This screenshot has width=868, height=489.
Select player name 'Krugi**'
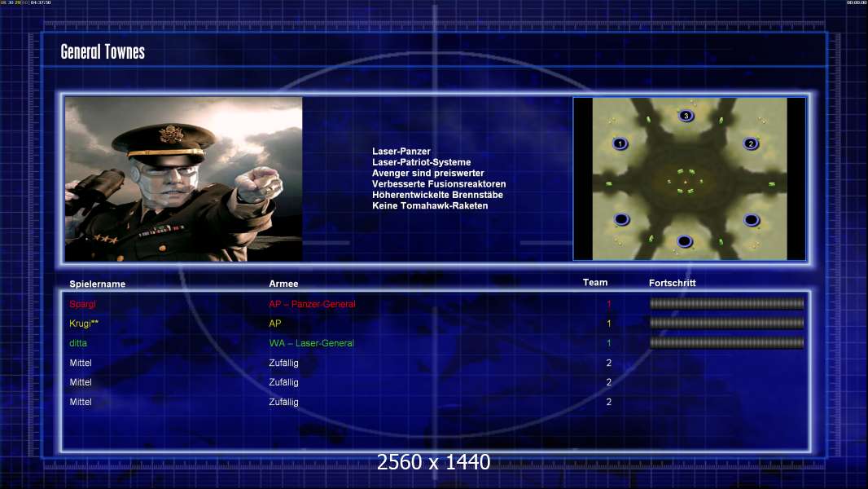pos(84,324)
